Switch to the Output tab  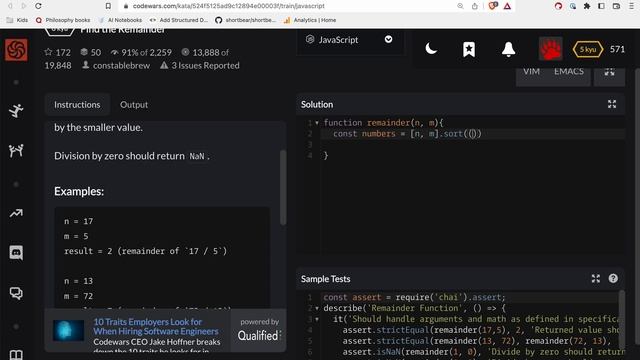pyautogui.click(x=134, y=104)
